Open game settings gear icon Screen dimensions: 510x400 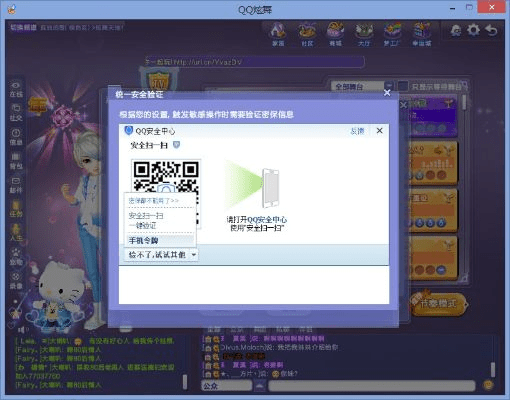click(473, 30)
